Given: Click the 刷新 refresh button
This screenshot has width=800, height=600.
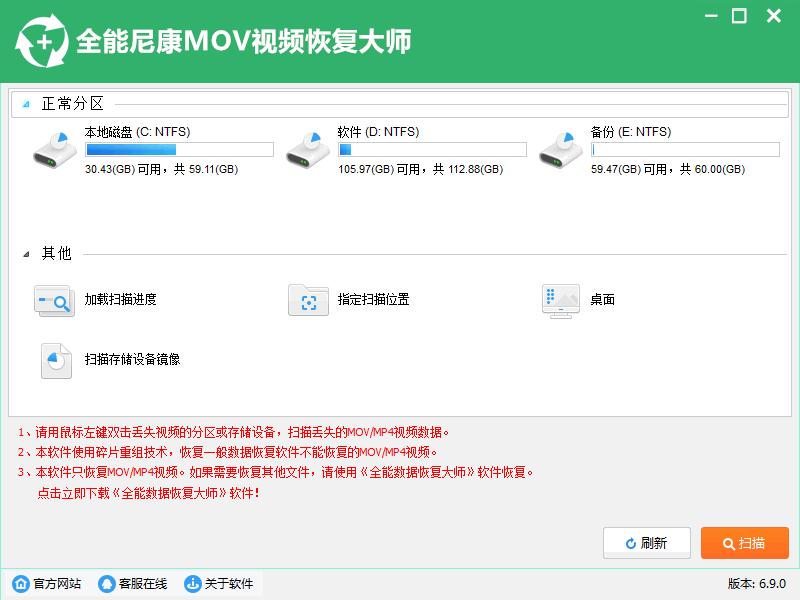Looking at the screenshot, I should 646,543.
